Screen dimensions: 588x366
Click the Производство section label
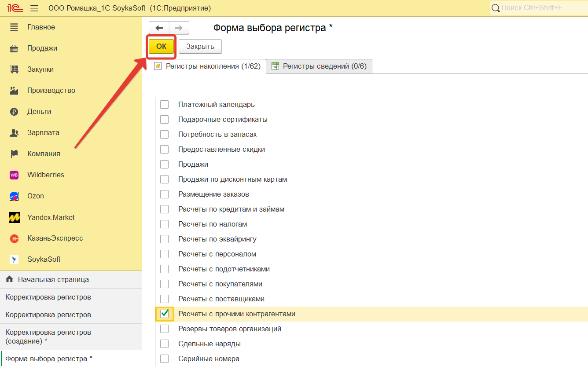tap(51, 91)
